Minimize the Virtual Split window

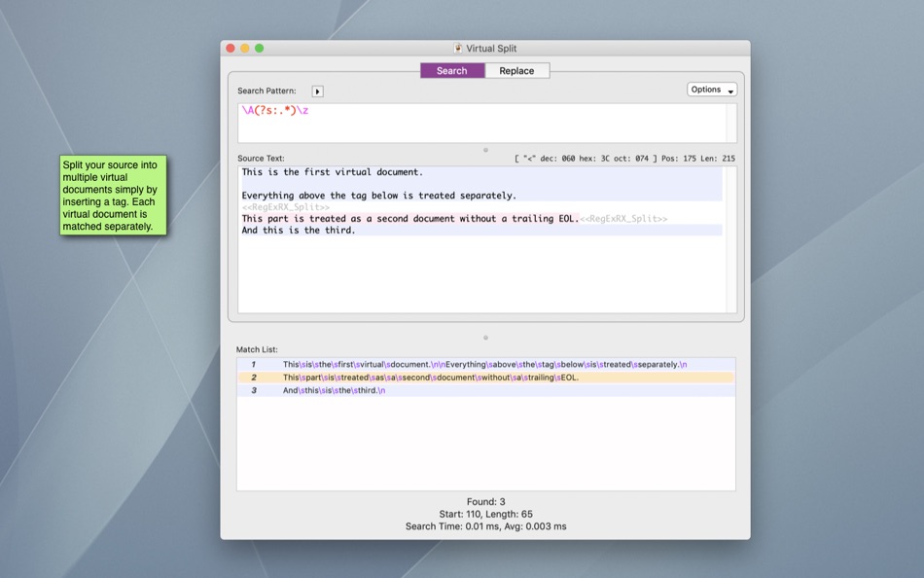pyautogui.click(x=244, y=49)
